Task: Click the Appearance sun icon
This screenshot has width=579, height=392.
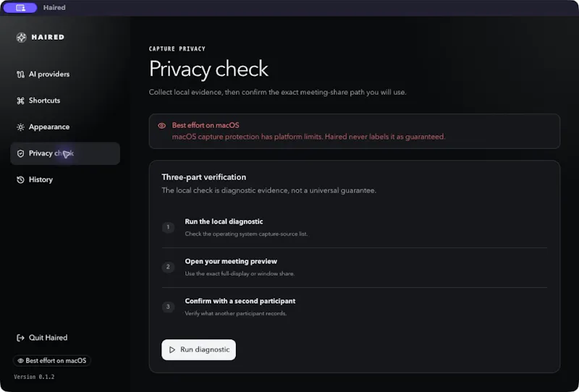Action: click(20, 127)
